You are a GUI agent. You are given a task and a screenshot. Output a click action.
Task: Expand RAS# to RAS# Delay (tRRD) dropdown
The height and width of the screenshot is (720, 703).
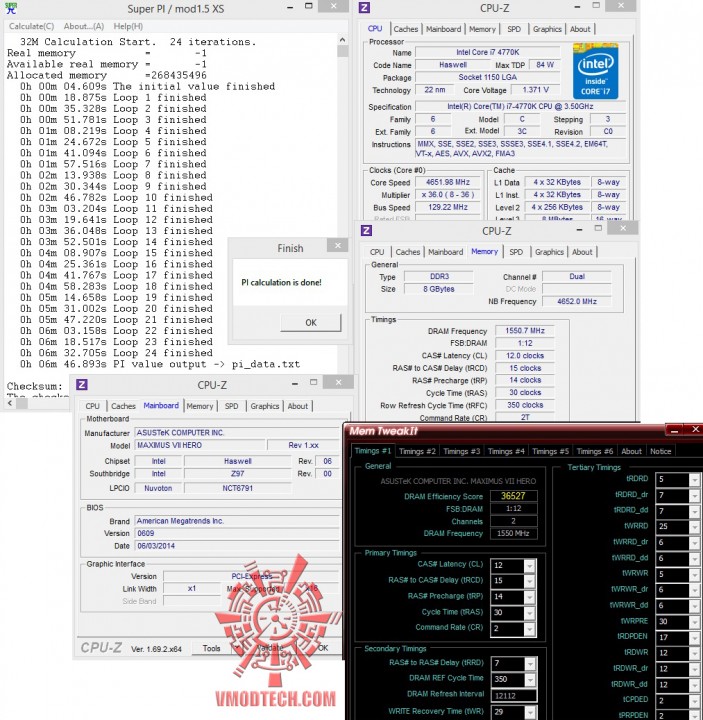coord(529,664)
